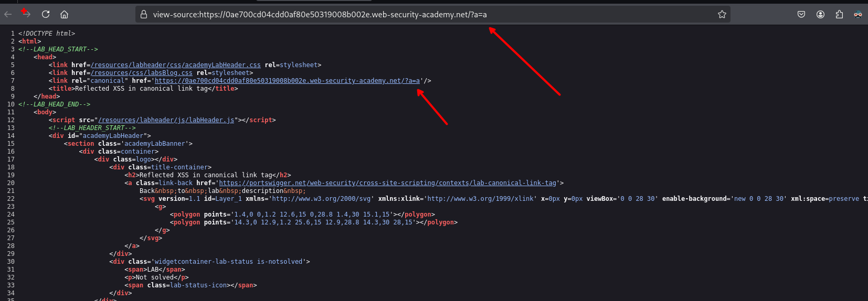Open the Firefox account icon
868x301 pixels.
[x=820, y=15]
